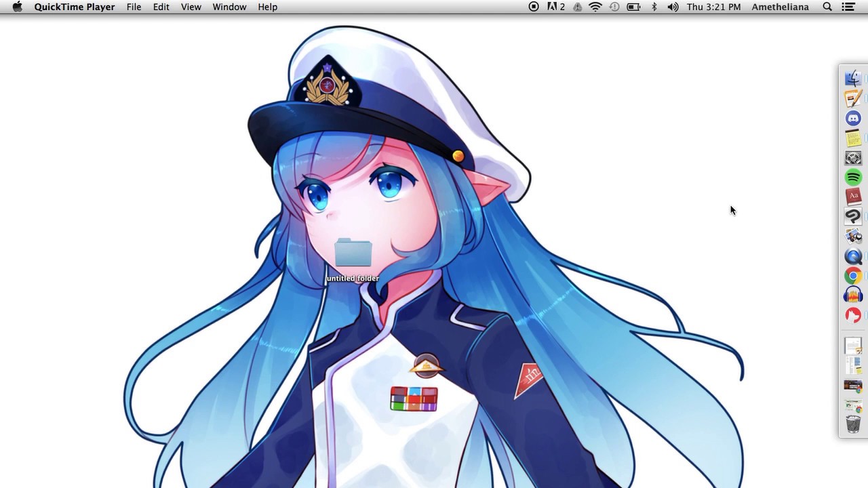
Task: Launch Spotify from the Dock
Action: tap(853, 177)
